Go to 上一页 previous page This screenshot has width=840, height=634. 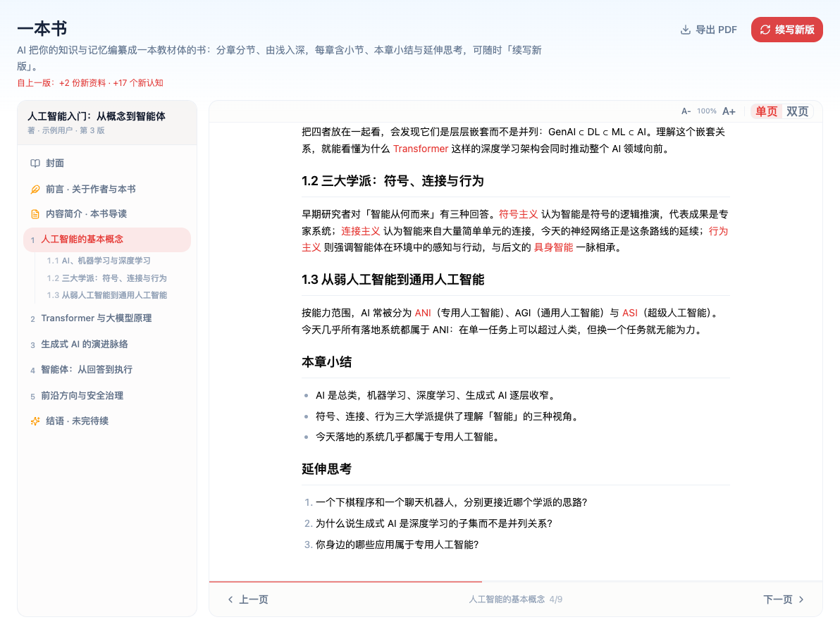point(247,599)
